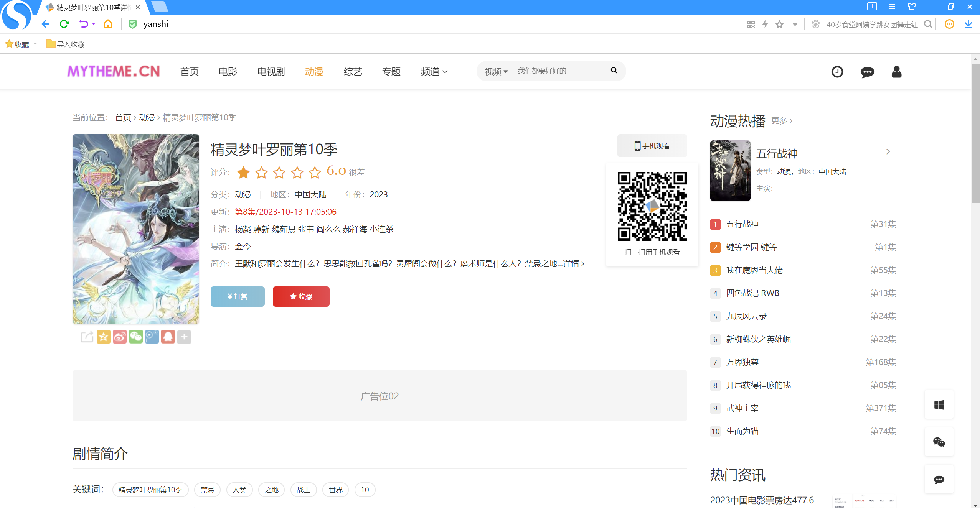Click the 精灵梦叶罗丽 poster thumbnail

tap(136, 229)
